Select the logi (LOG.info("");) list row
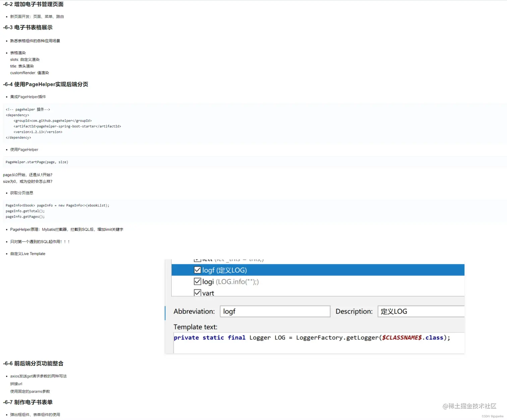This screenshot has height=420, width=507. pos(318,281)
